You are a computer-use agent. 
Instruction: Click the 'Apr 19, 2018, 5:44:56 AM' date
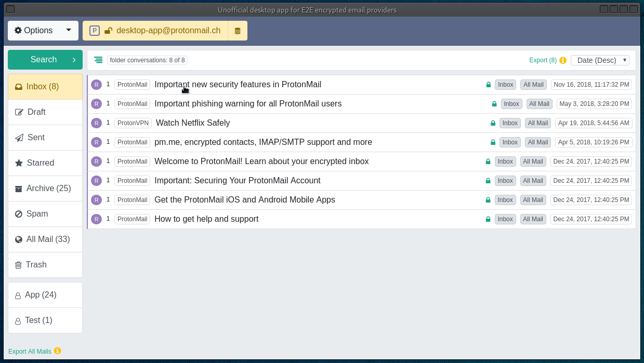(594, 123)
